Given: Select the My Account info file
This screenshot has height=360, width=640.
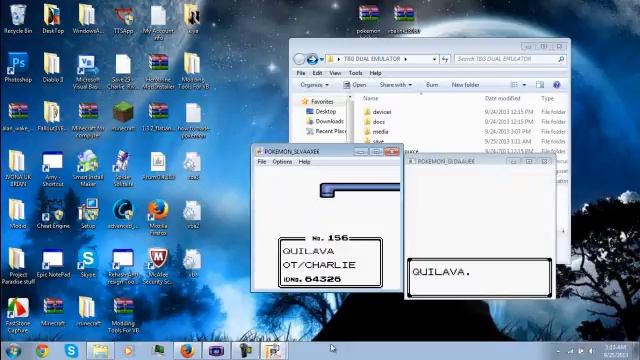Looking at the screenshot, I should point(158,22).
